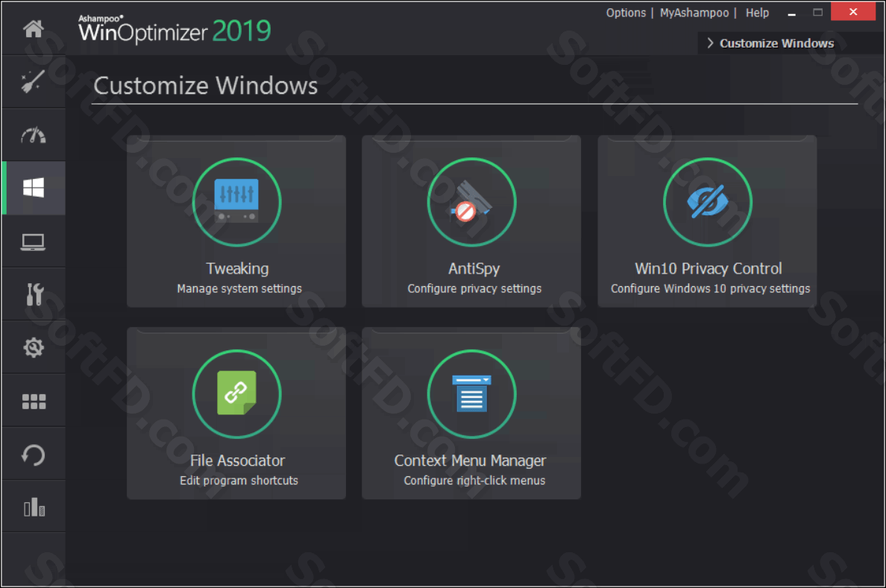This screenshot has width=886, height=588.
Task: Open the File Associator title label
Action: click(237, 461)
